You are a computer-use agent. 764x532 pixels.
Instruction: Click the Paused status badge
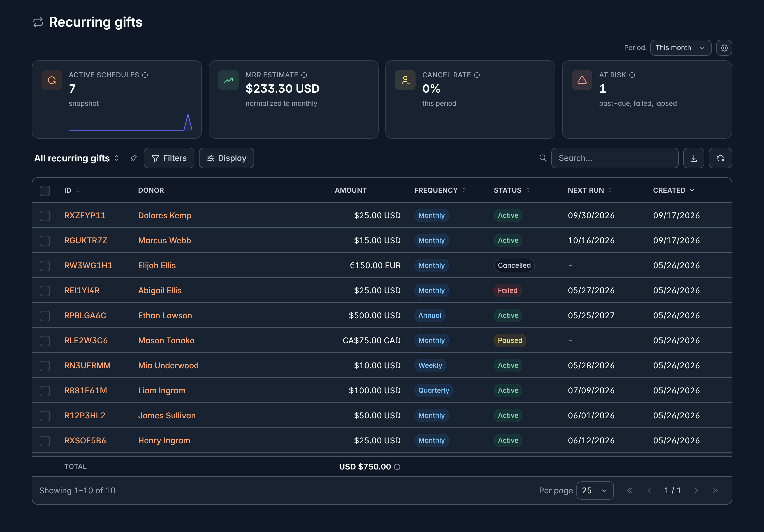(x=510, y=340)
